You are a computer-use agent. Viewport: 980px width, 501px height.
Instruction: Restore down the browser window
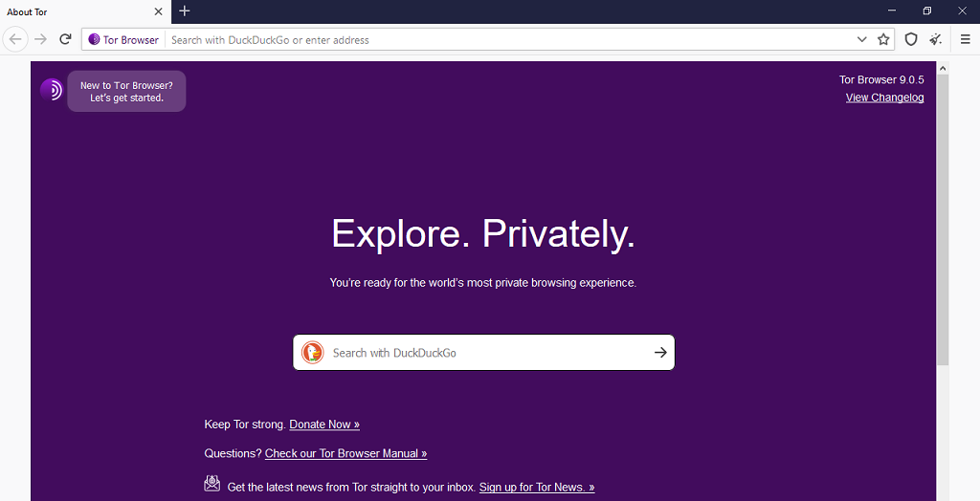pyautogui.click(x=926, y=11)
